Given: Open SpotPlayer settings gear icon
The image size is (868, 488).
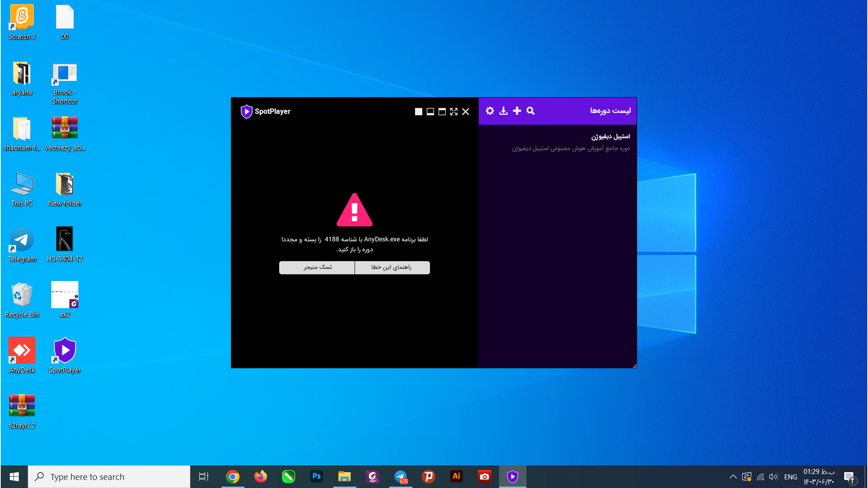Looking at the screenshot, I should [x=490, y=111].
